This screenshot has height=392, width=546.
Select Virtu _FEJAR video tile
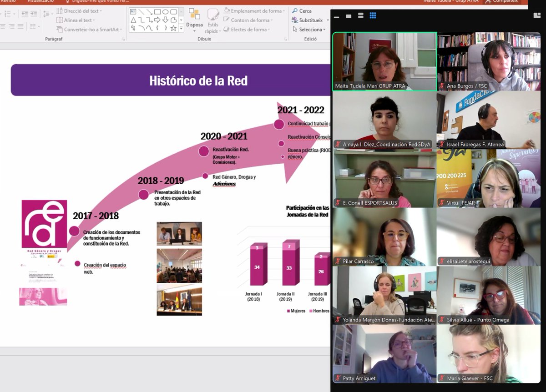click(x=489, y=178)
